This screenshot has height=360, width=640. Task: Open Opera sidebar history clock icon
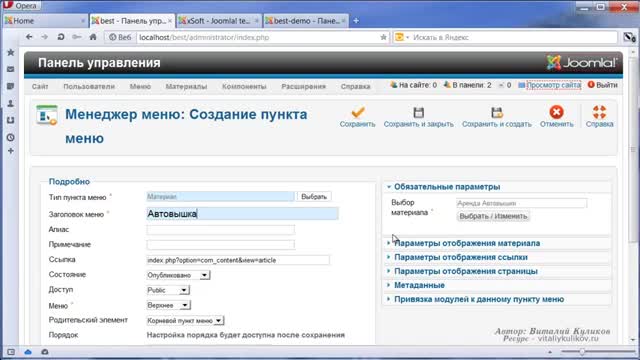point(11,138)
